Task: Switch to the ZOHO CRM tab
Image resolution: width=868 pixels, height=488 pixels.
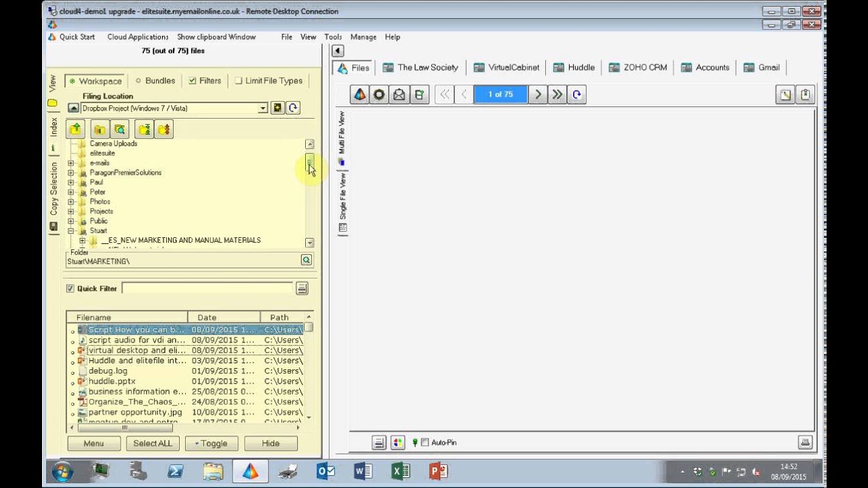Action: tap(637, 67)
